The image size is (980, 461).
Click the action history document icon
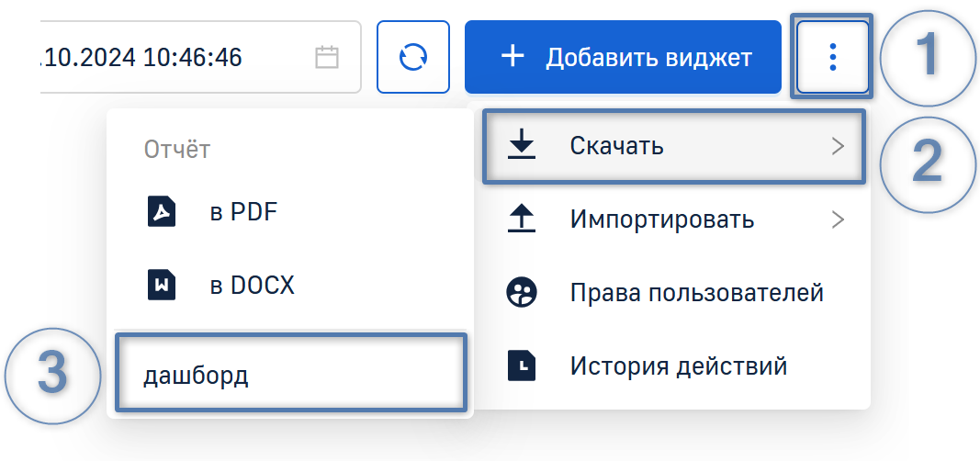[x=522, y=366]
